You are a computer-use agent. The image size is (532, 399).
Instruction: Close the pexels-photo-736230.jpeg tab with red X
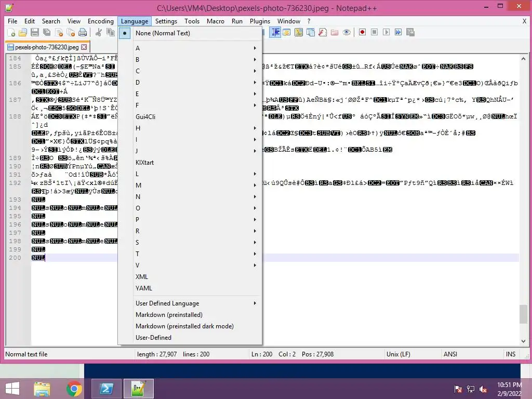point(84,47)
